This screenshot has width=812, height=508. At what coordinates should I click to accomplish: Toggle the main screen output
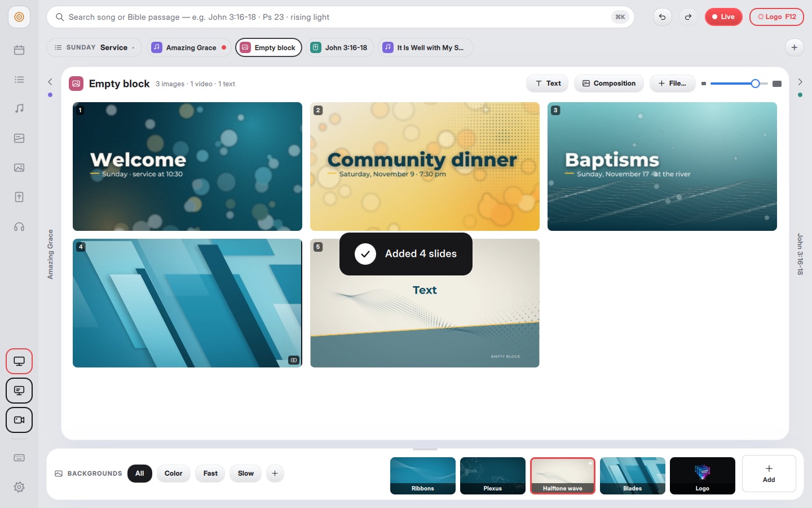click(19, 361)
